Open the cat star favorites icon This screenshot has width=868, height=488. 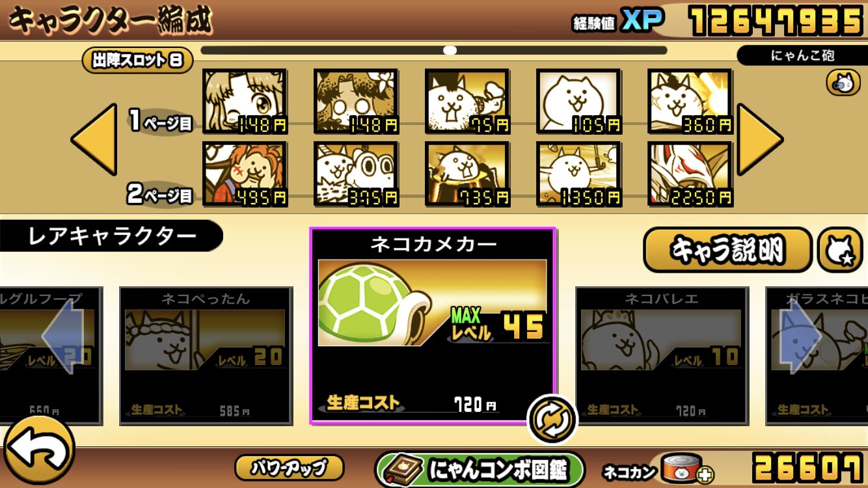pos(840,250)
